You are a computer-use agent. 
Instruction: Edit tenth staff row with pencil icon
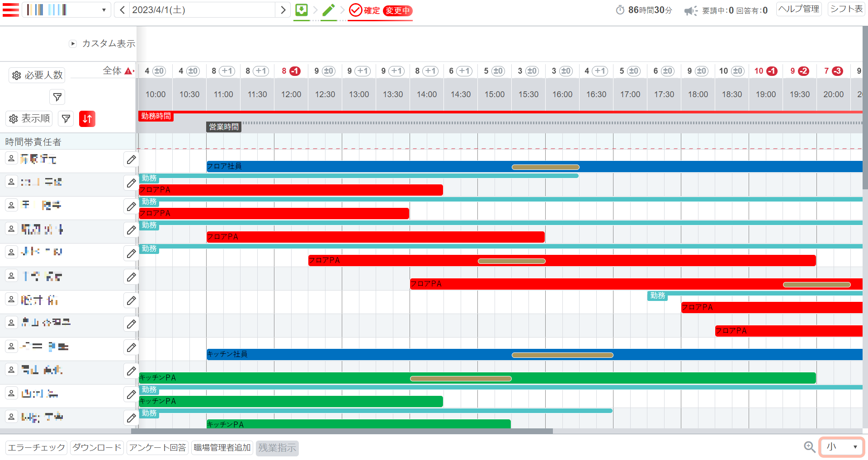pyautogui.click(x=131, y=371)
